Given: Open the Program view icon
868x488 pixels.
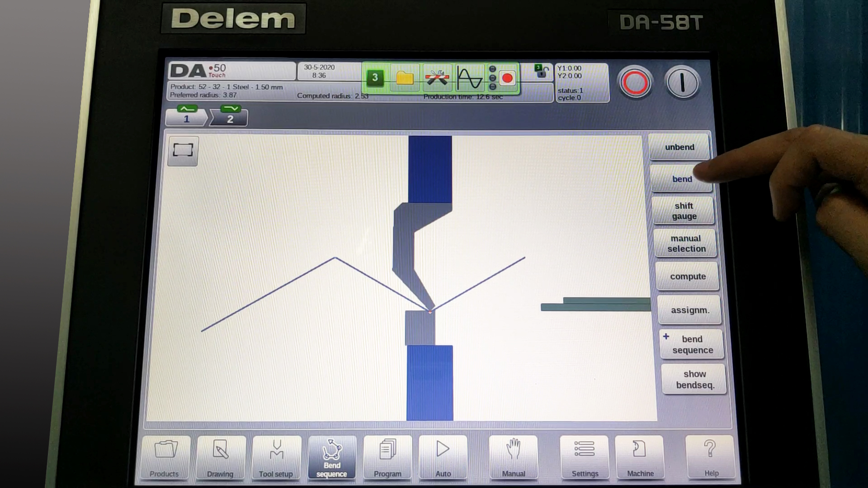Looking at the screenshot, I should click(387, 457).
